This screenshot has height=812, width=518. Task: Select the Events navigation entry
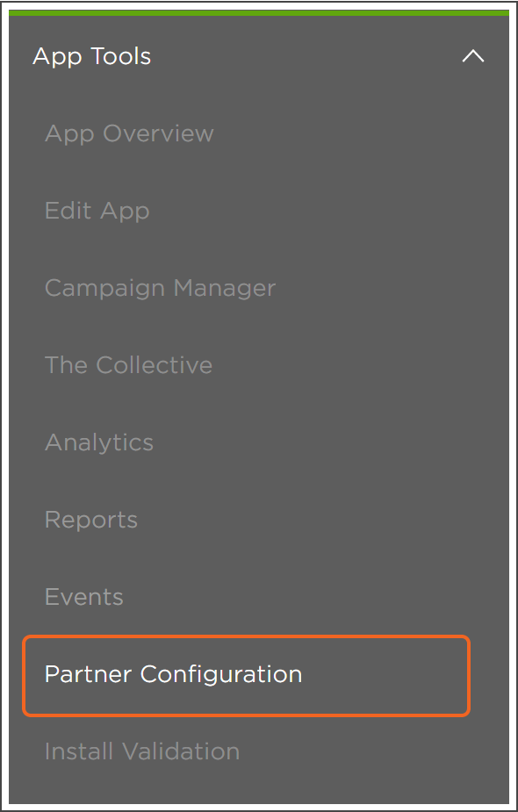coord(84,597)
